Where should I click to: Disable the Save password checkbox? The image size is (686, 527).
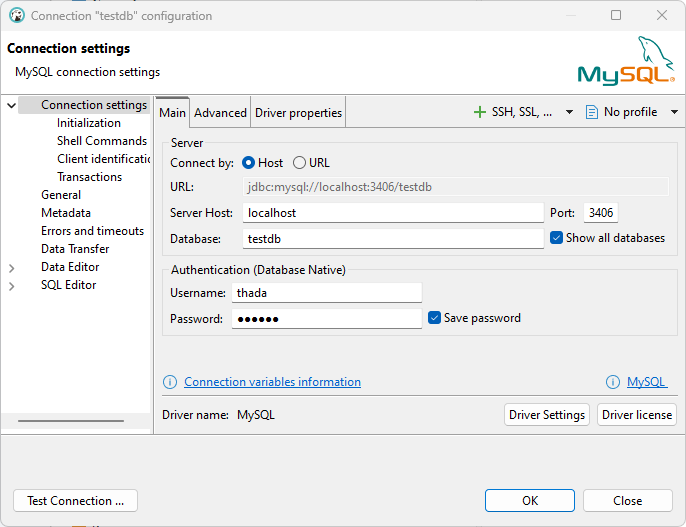pyautogui.click(x=435, y=318)
